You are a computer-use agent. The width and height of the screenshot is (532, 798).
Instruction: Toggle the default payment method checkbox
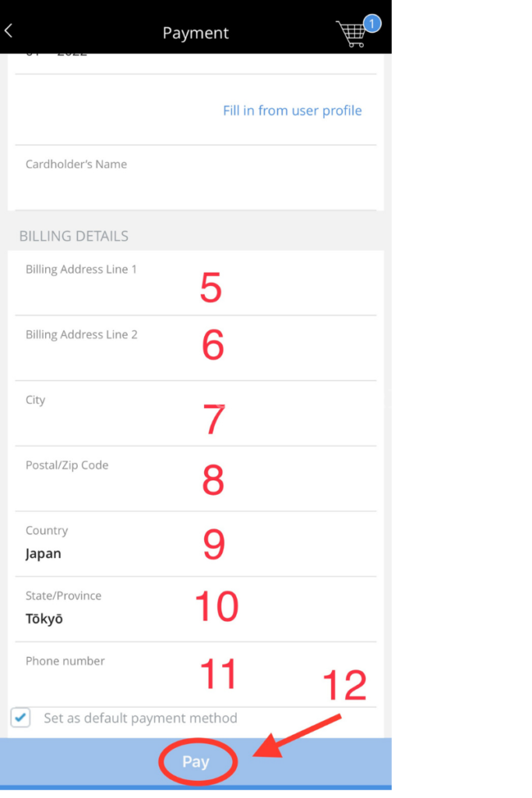click(x=21, y=718)
